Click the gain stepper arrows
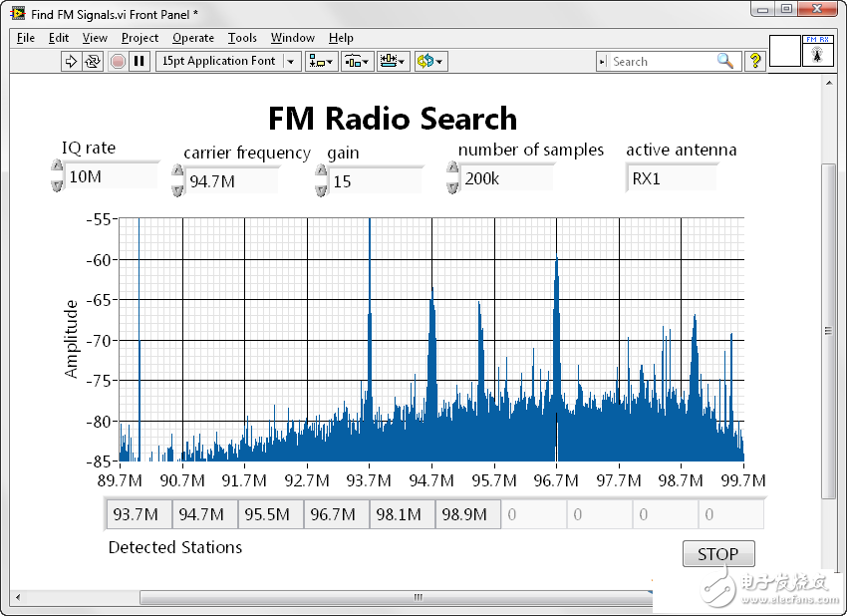This screenshot has height=616, width=847. click(321, 181)
